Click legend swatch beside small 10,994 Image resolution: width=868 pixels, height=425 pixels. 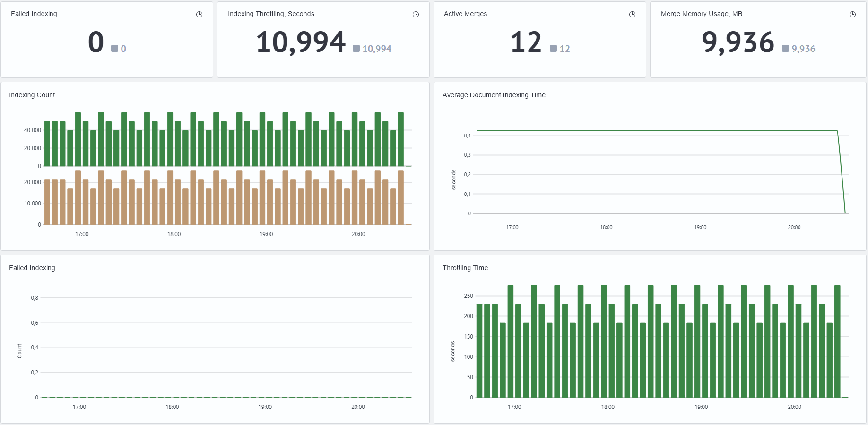click(x=356, y=48)
